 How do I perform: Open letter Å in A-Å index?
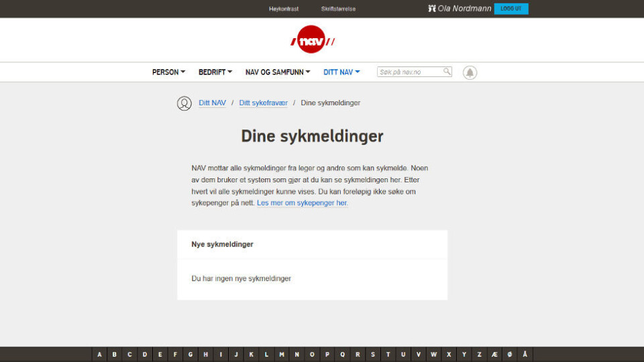point(525,354)
